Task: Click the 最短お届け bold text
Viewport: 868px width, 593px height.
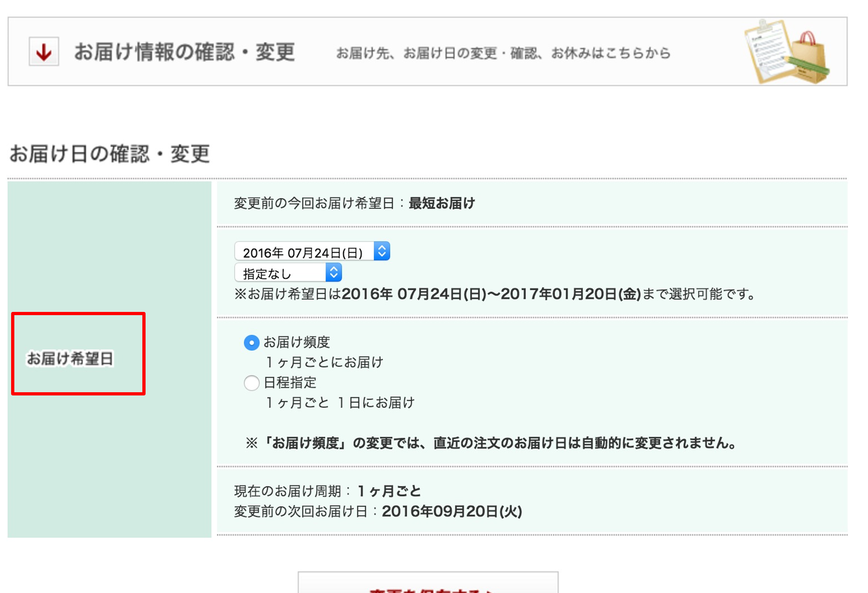Action: [x=442, y=204]
